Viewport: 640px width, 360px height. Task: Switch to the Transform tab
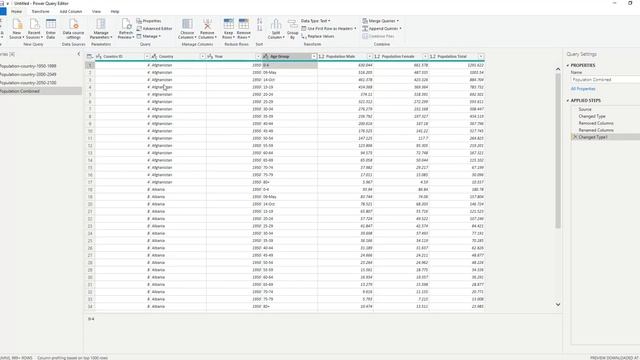pos(40,11)
